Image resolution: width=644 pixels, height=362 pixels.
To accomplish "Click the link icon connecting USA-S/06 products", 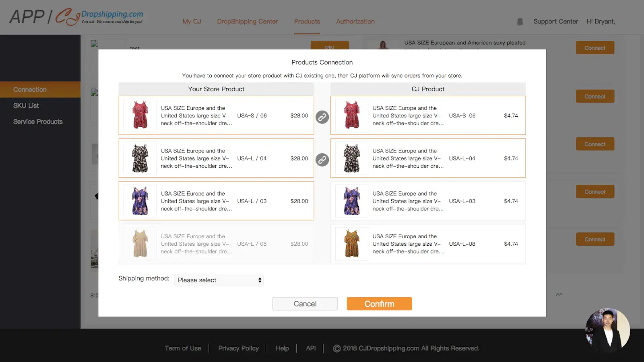I will click(322, 117).
